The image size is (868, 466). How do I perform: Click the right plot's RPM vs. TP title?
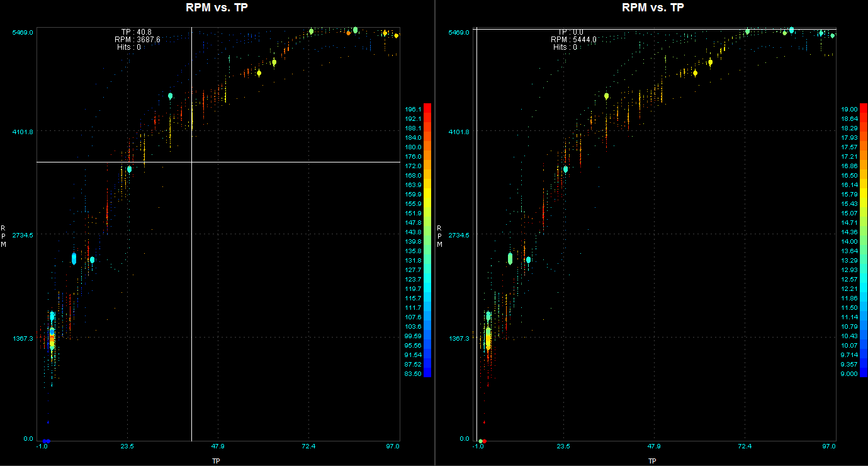click(x=653, y=8)
